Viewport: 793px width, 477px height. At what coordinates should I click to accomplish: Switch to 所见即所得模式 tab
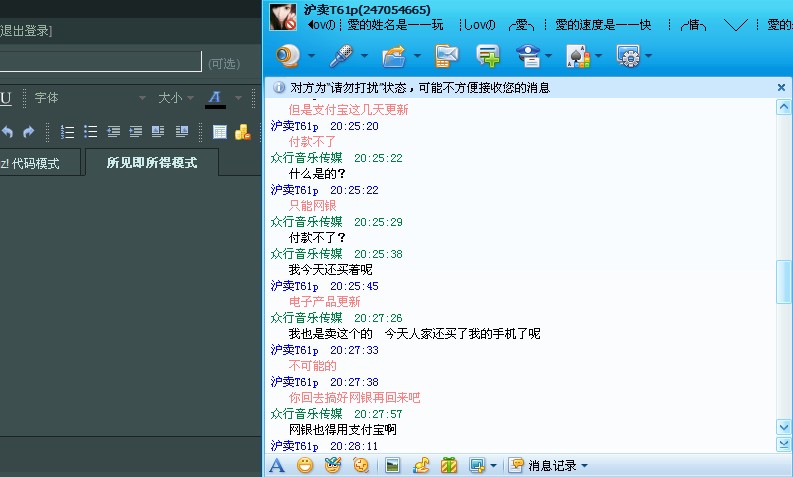click(x=152, y=162)
